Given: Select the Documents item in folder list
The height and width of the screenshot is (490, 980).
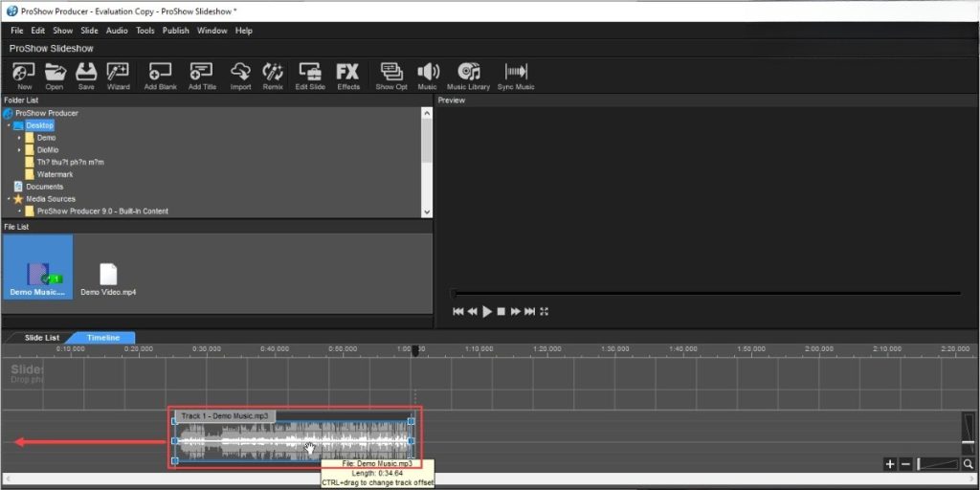Looking at the screenshot, I should [44, 187].
